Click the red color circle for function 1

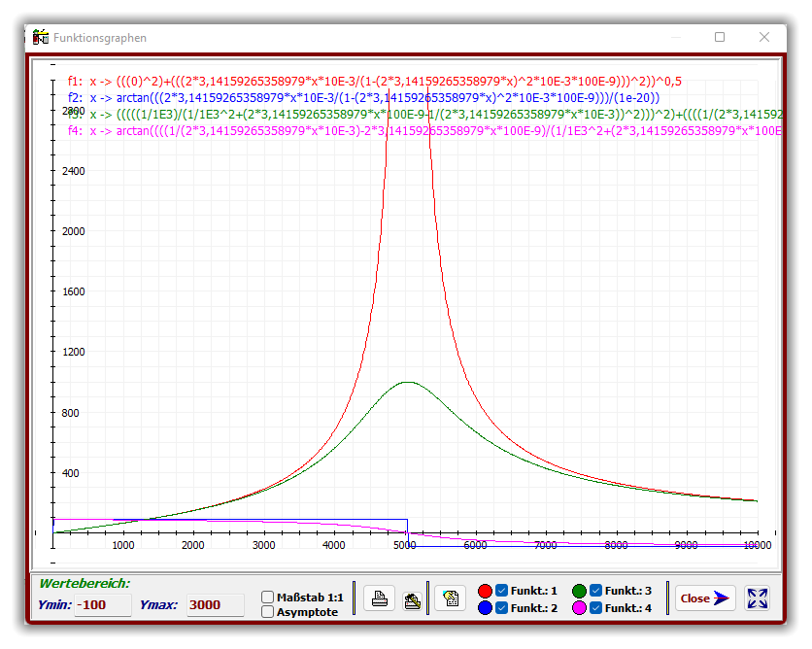486,591
